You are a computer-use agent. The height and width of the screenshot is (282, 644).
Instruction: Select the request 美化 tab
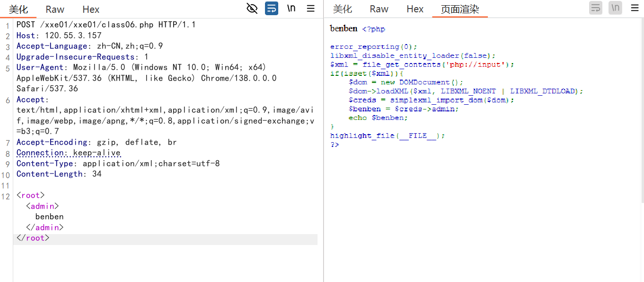click(x=18, y=9)
